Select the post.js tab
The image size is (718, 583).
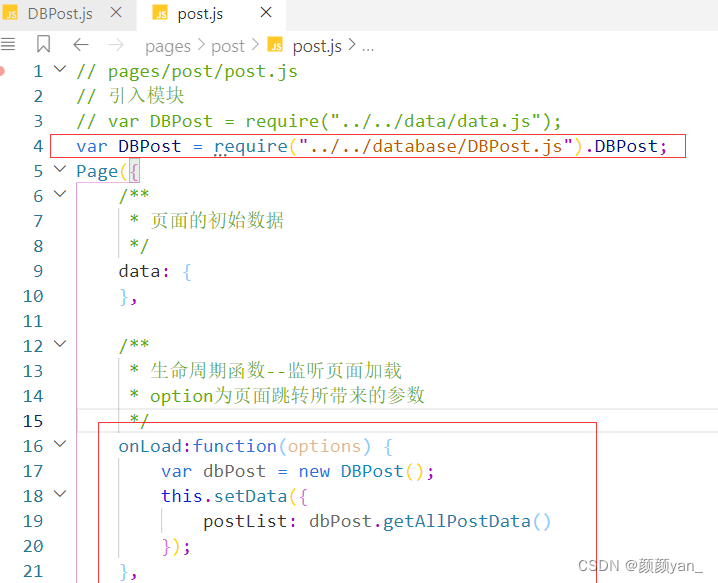coord(200,14)
